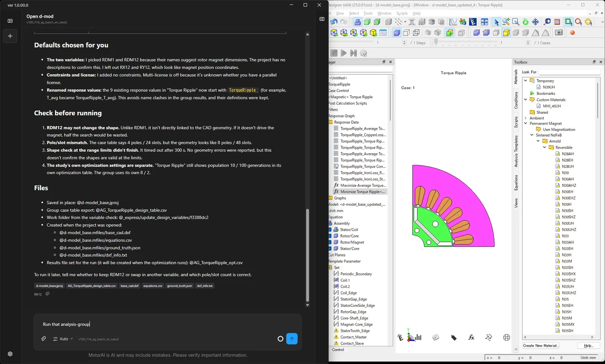Click the Cases number spinner arrows
Viewport: 605px width, 364px height.
528,42
